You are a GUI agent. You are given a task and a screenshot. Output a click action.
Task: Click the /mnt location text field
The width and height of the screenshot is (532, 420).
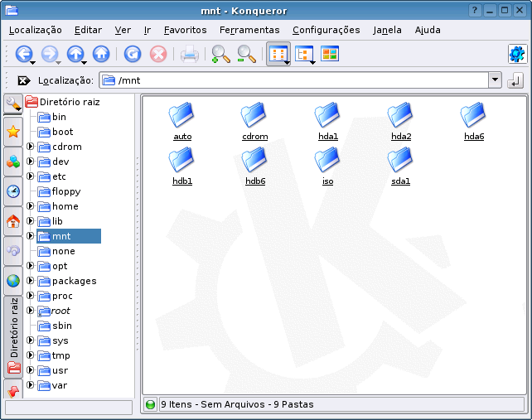click(x=293, y=80)
